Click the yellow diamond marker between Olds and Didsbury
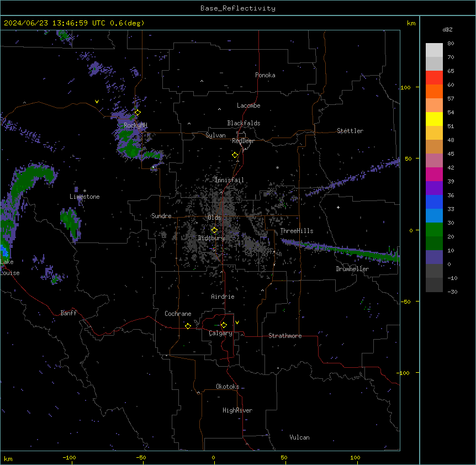 coord(214,230)
